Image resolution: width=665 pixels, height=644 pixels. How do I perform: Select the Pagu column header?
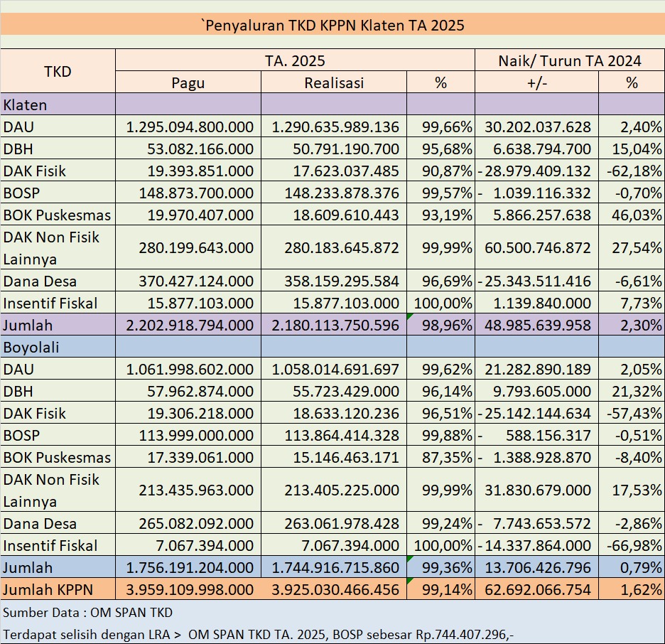point(188,82)
